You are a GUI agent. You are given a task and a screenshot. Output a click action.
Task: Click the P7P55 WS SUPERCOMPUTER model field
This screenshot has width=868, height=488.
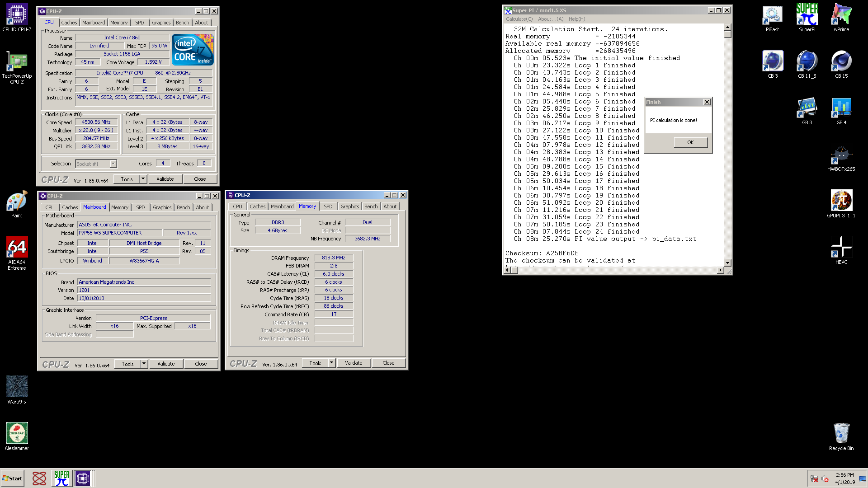[x=120, y=233]
